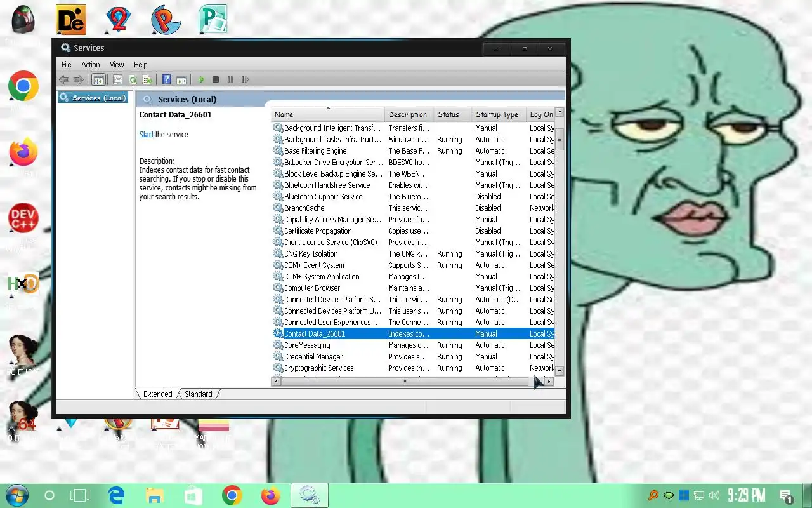Sort by the Description column header
The height and width of the screenshot is (508, 812).
(x=409, y=114)
